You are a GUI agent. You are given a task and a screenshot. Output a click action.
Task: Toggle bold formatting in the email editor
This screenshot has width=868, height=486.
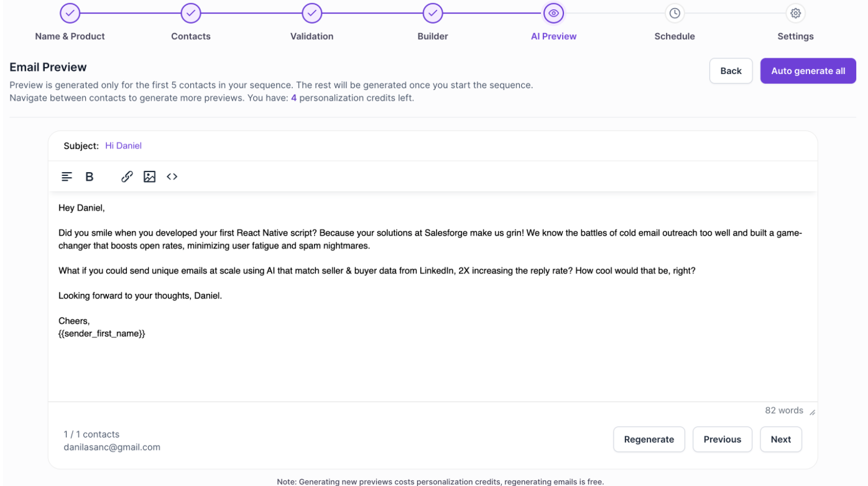coord(89,177)
